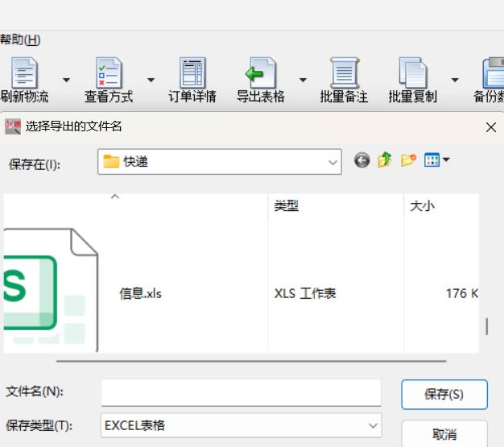Image resolution: width=504 pixels, height=447 pixels.
Task: Click the spreadsheet file thumbnail icon
Action: (50, 291)
